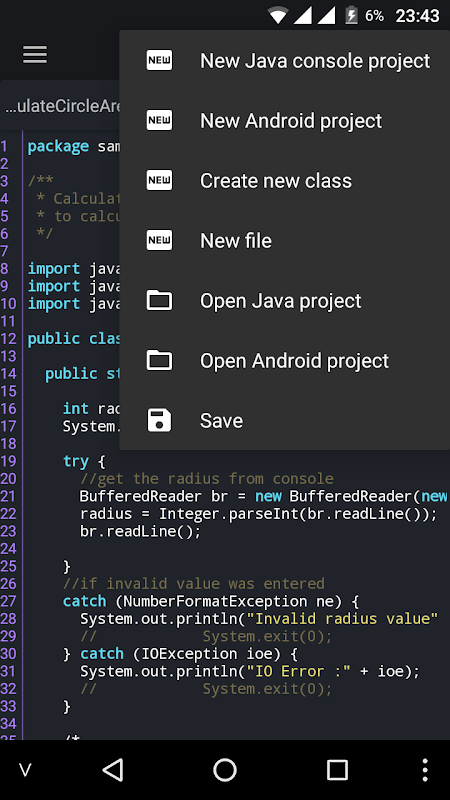Viewport: 450px width, 800px height.
Task: Click the 'package' keyword on line 1
Action: (58, 147)
